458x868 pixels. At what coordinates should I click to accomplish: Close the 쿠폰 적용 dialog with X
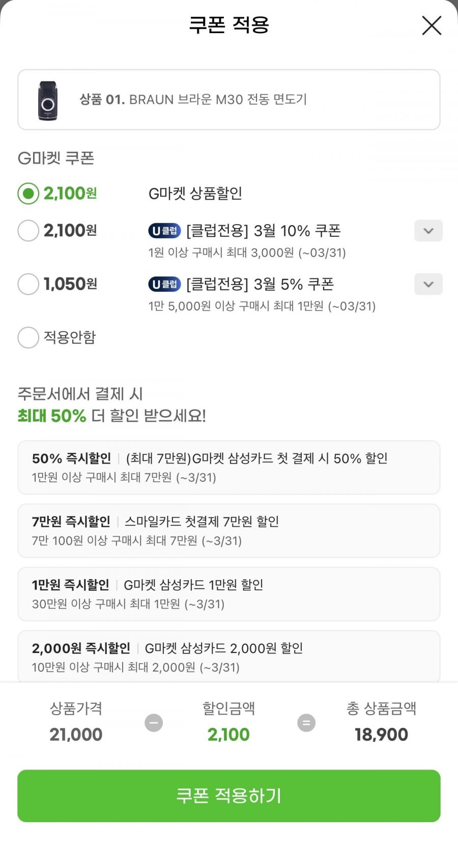point(431,25)
